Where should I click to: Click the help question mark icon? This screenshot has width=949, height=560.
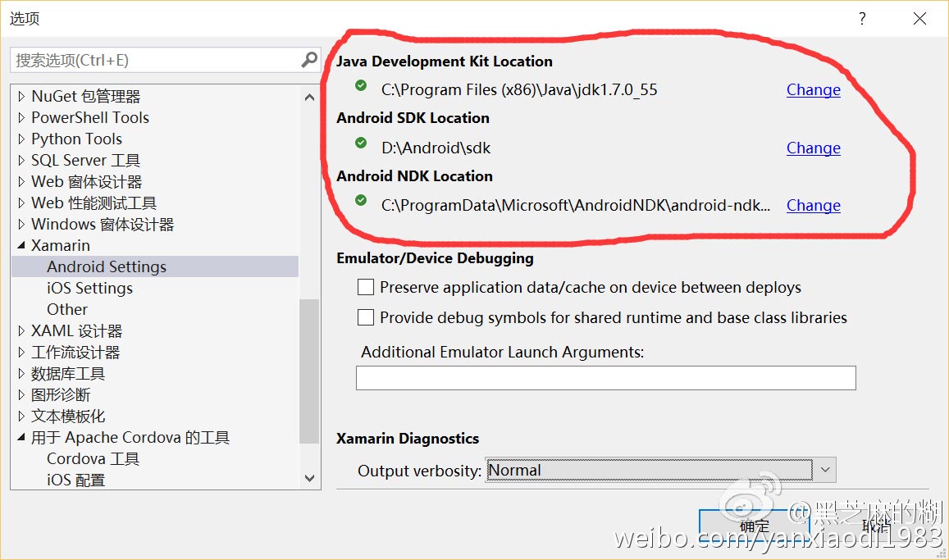(862, 19)
